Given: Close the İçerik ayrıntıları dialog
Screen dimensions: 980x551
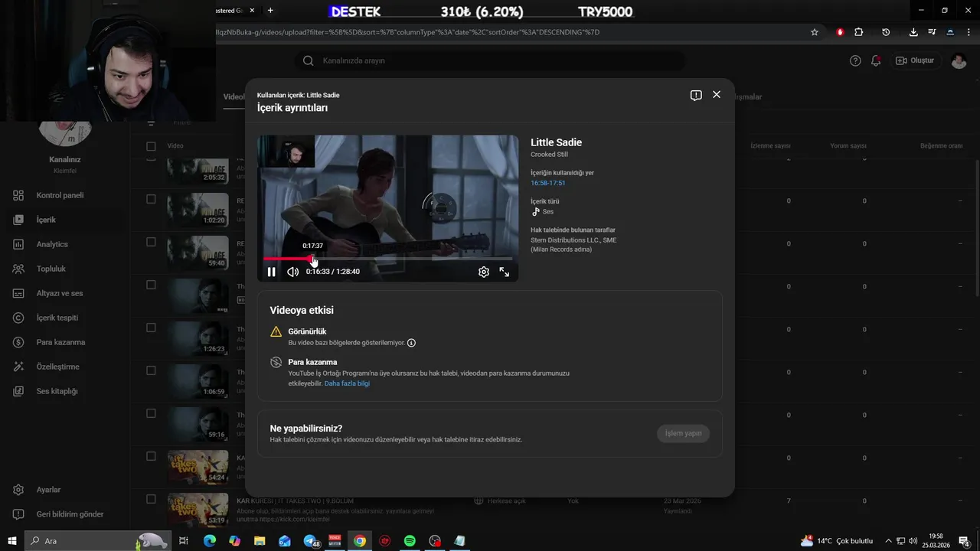Looking at the screenshot, I should tap(717, 94).
